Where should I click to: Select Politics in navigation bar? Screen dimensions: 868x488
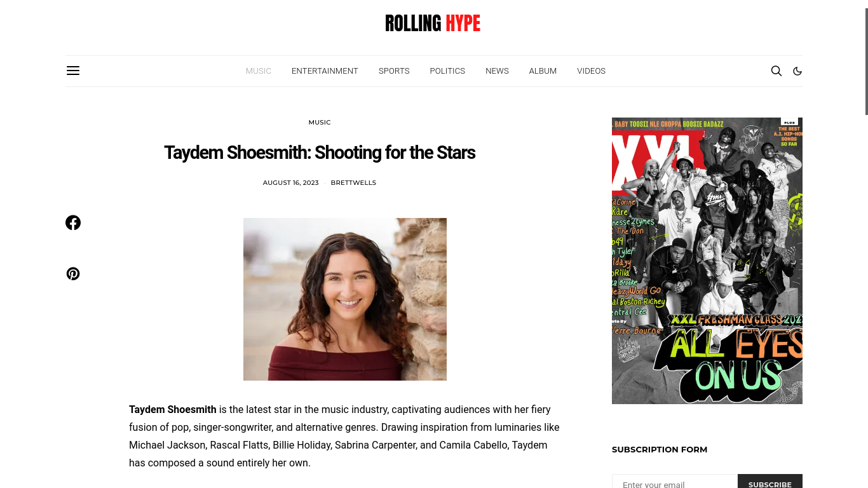pyautogui.click(x=447, y=71)
